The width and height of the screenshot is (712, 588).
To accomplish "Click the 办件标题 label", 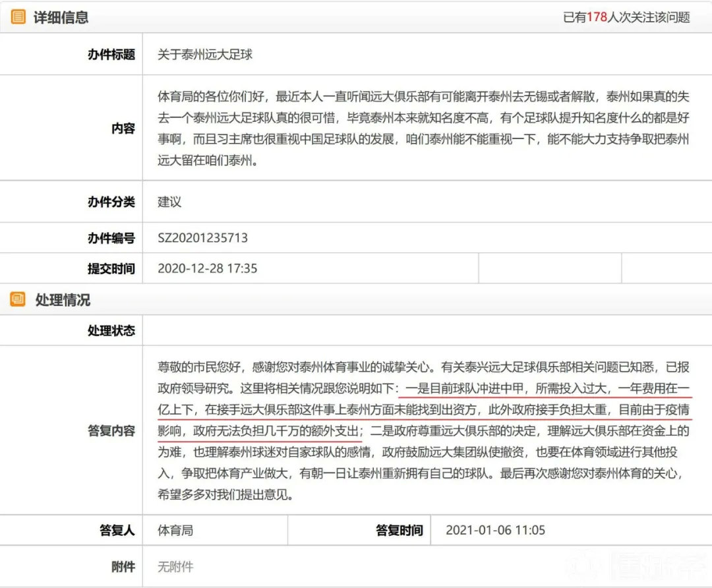I will click(x=111, y=55).
